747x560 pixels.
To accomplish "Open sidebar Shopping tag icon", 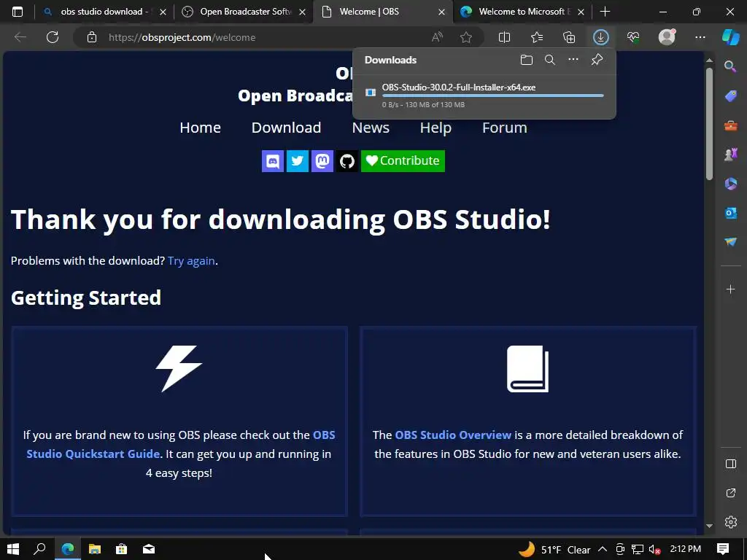I will coord(730,96).
